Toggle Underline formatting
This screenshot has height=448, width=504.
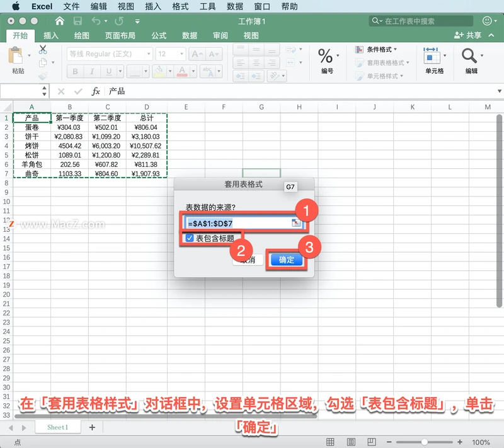(x=109, y=71)
